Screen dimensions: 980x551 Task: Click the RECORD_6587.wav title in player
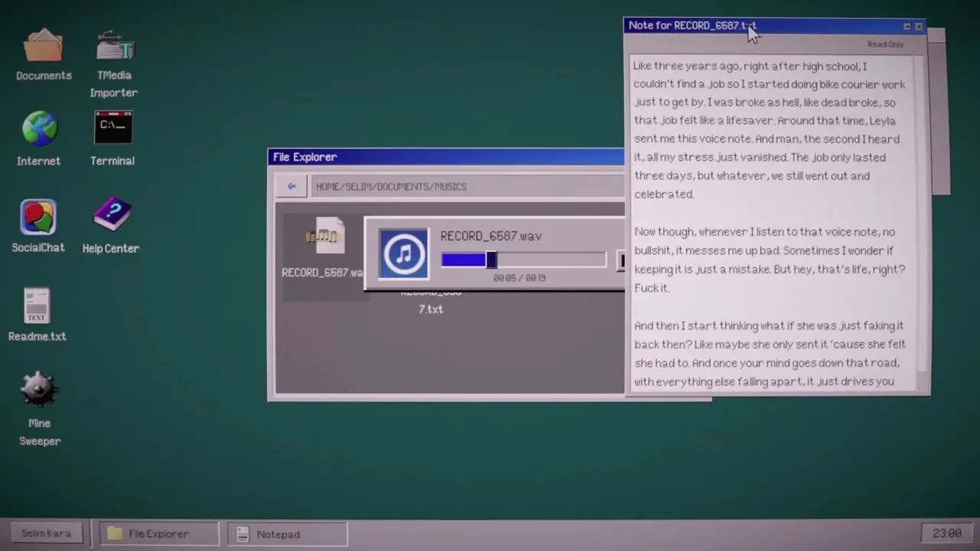(x=491, y=236)
